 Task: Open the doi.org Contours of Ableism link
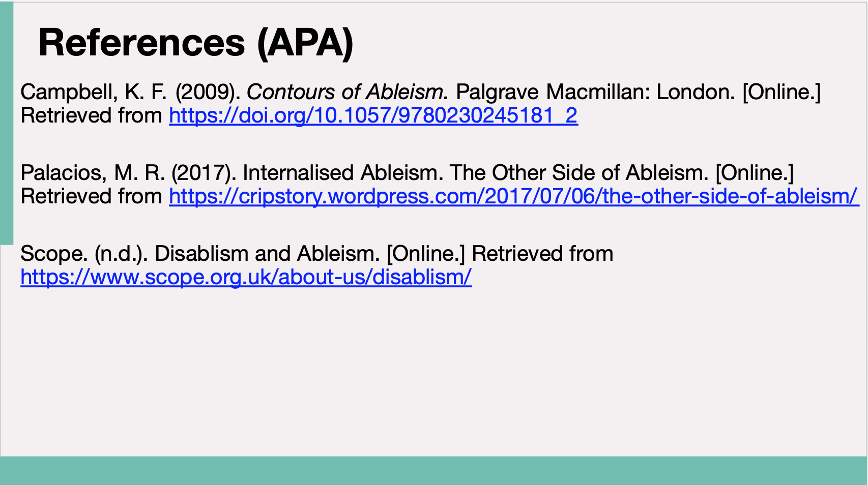373,115
